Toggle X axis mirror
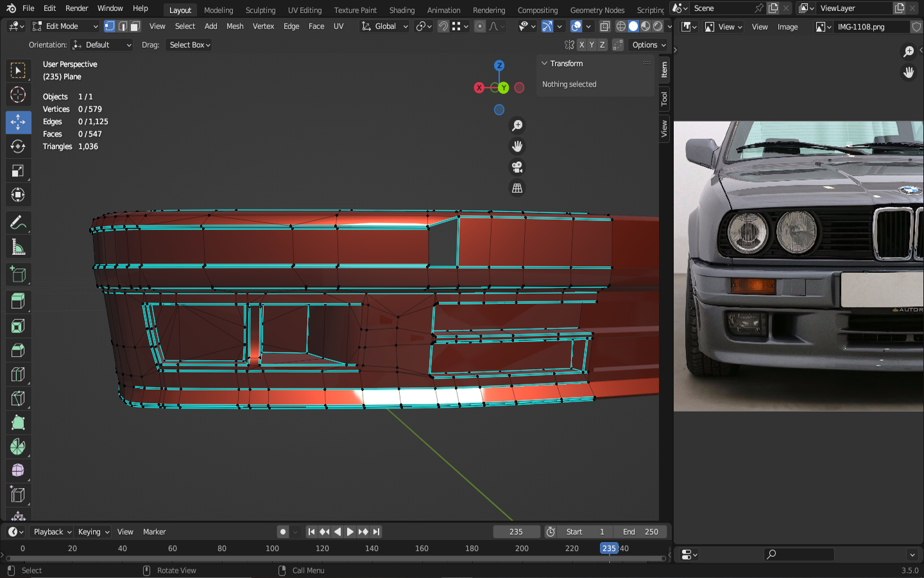The width and height of the screenshot is (924, 578). pos(581,45)
